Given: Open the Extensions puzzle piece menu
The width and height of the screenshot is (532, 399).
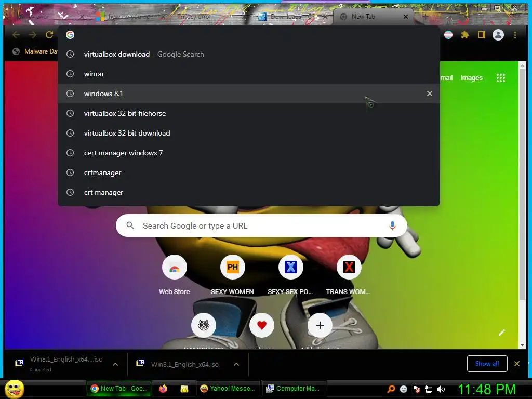Looking at the screenshot, I should pyautogui.click(x=465, y=35).
